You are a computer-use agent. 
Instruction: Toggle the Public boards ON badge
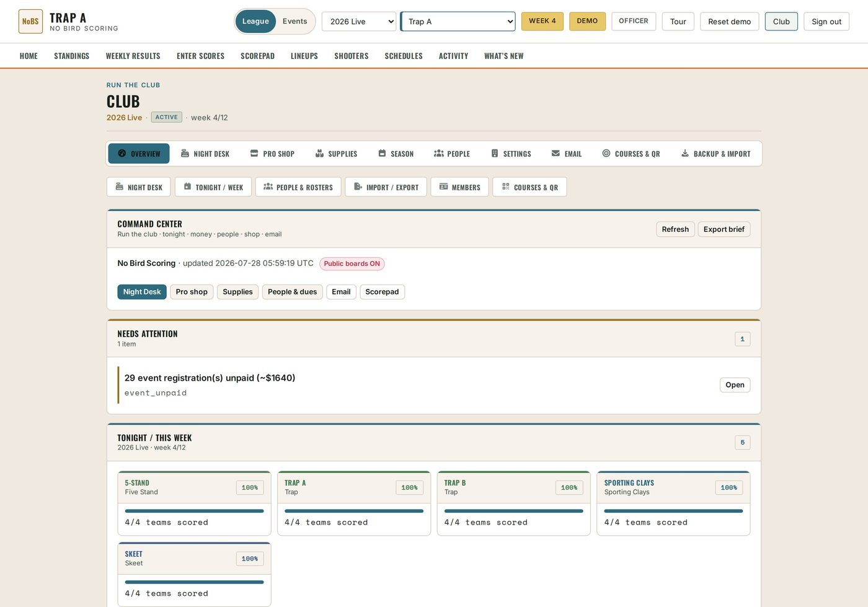352,264
